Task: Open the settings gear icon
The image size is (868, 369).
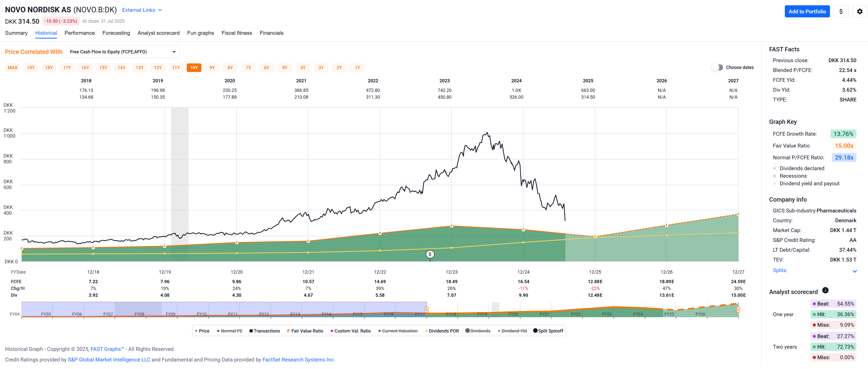Action: point(860,11)
